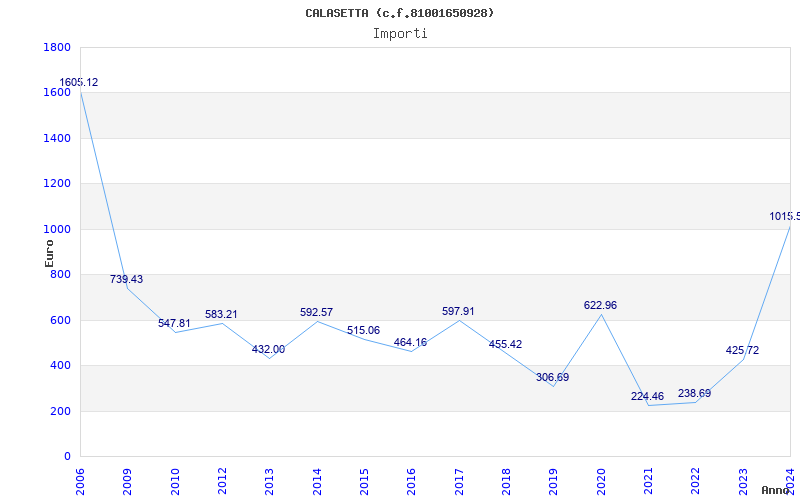800x500 pixels.
Task: Select the 583.21 data label
Action: [222, 315]
